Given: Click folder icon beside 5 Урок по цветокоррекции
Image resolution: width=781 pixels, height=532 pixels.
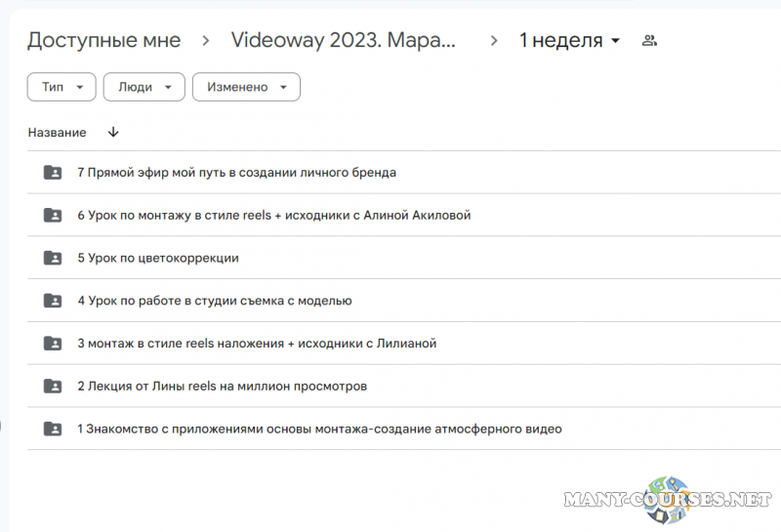Looking at the screenshot, I should click(x=53, y=259).
